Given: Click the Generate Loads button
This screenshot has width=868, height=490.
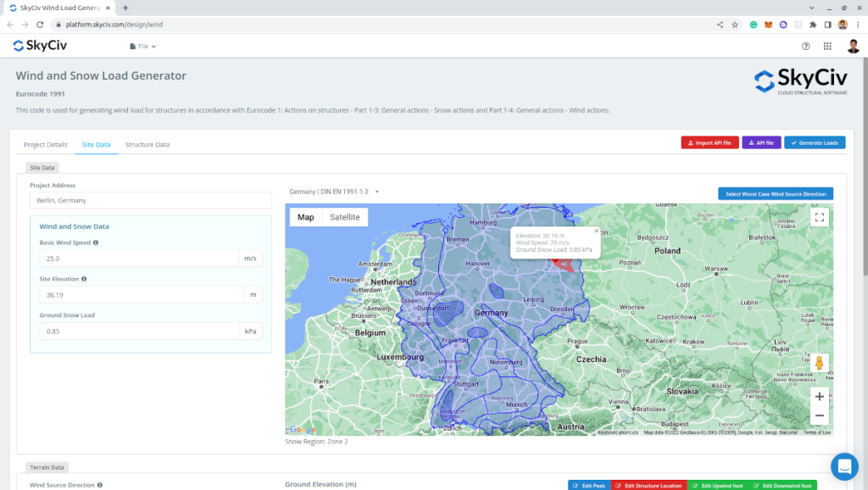Looking at the screenshot, I should (x=815, y=142).
